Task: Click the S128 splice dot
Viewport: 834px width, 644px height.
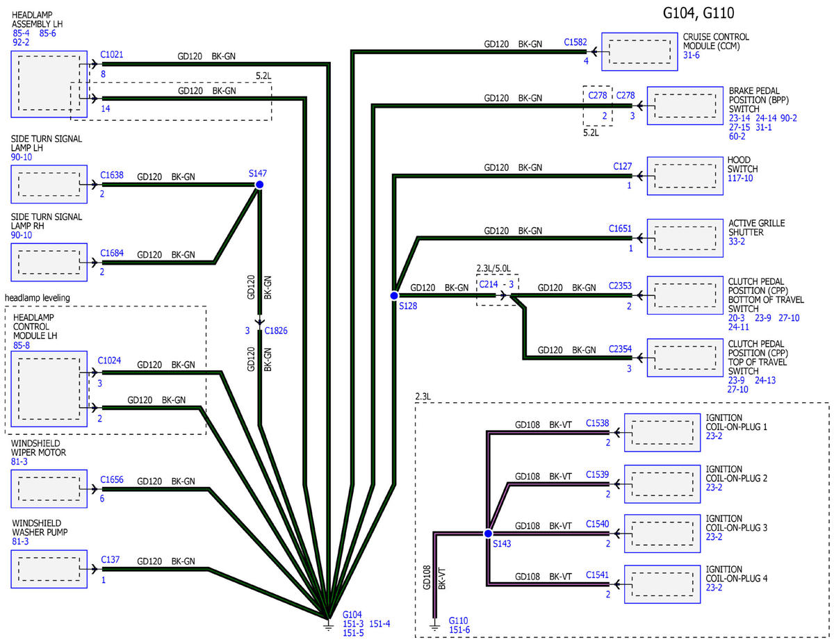Action: tap(394, 295)
